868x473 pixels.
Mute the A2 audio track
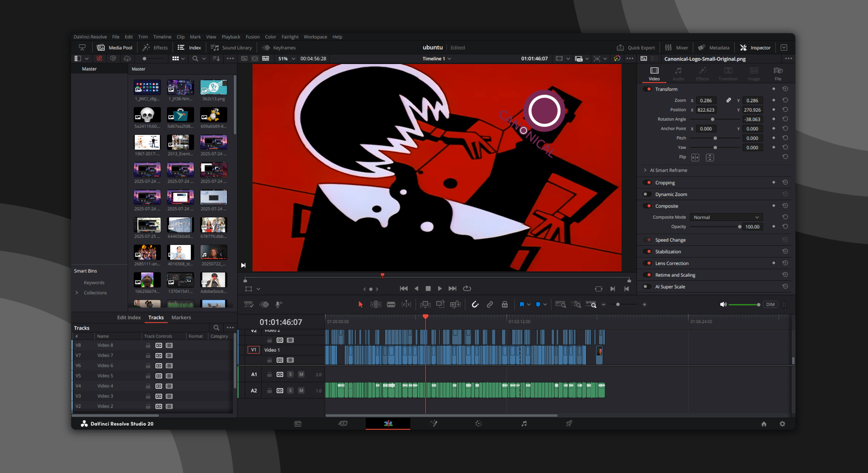coord(301,391)
